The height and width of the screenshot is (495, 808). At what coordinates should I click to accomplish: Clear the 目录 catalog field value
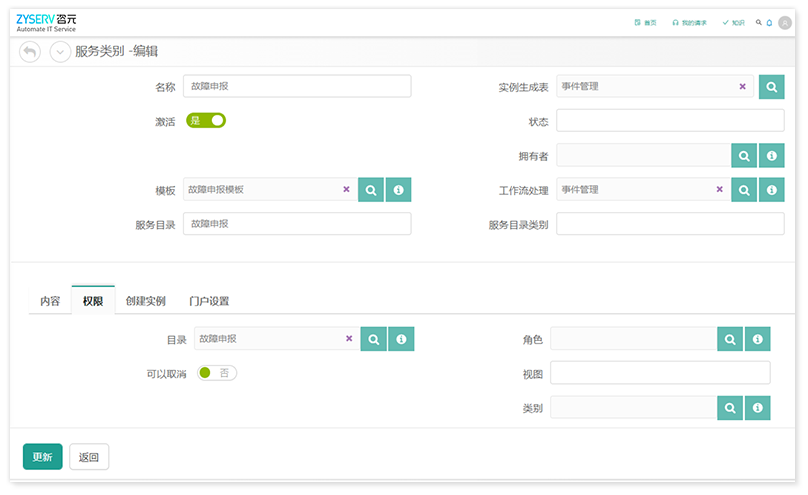pyautogui.click(x=349, y=338)
